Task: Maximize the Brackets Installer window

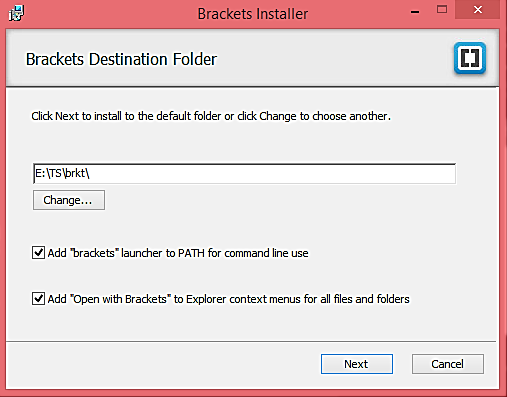Action: (x=442, y=10)
